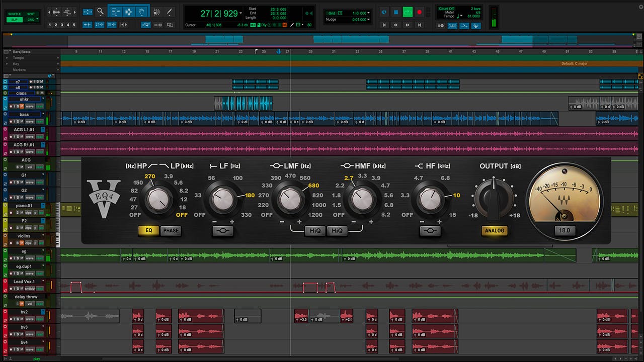
Task: Expand the Key ruler
Action: [7, 64]
